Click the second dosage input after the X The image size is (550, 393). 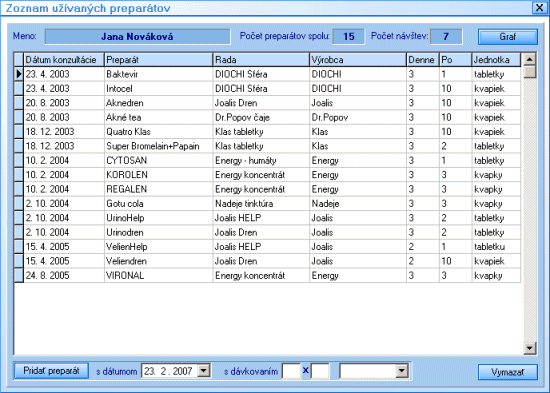tap(320, 371)
